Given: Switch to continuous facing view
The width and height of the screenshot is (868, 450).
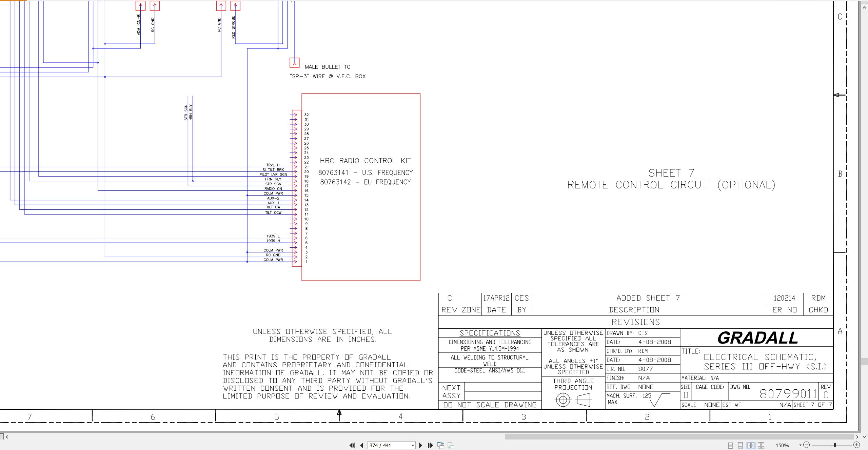Looking at the screenshot, I should pos(761,445).
